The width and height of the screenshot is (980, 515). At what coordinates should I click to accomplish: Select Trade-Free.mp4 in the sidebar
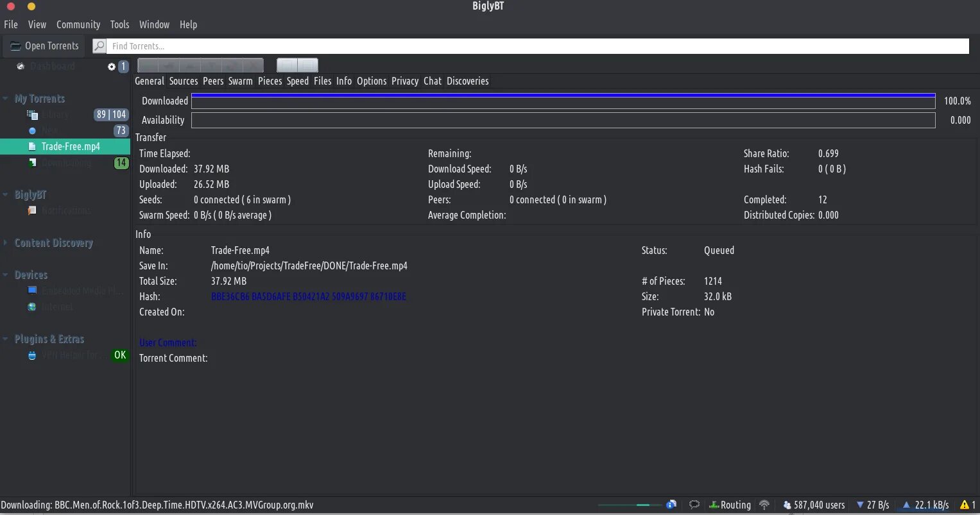coord(65,146)
